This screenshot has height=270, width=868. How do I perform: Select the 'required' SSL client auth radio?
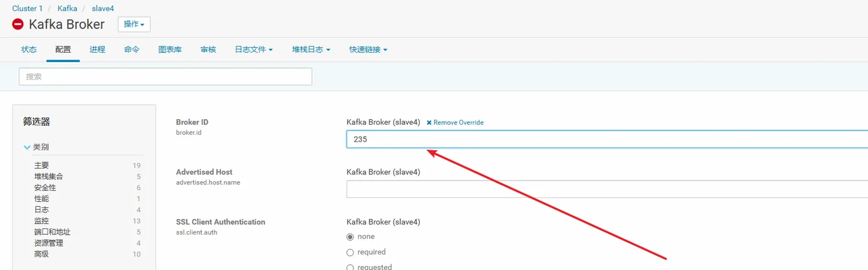click(x=350, y=253)
